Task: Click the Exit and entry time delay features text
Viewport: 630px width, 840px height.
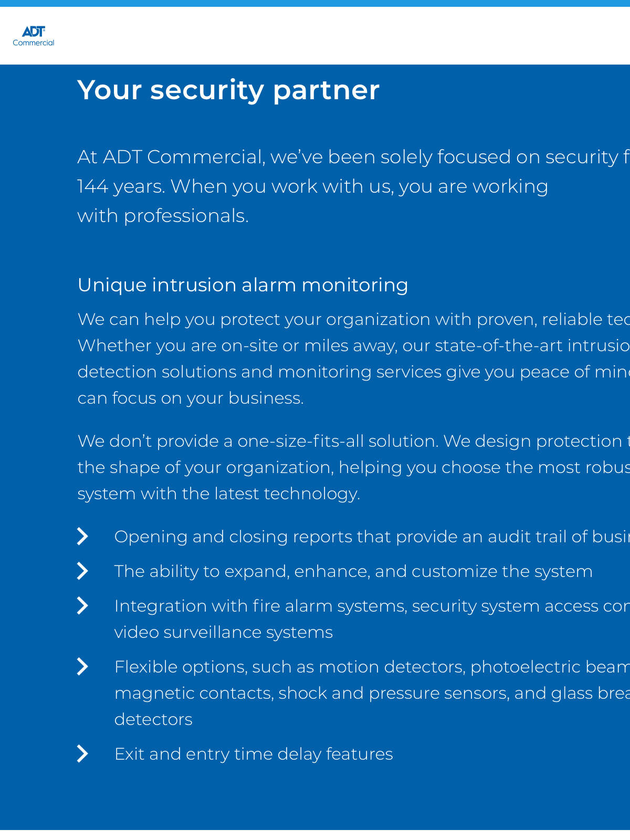Action: pyautogui.click(x=254, y=754)
